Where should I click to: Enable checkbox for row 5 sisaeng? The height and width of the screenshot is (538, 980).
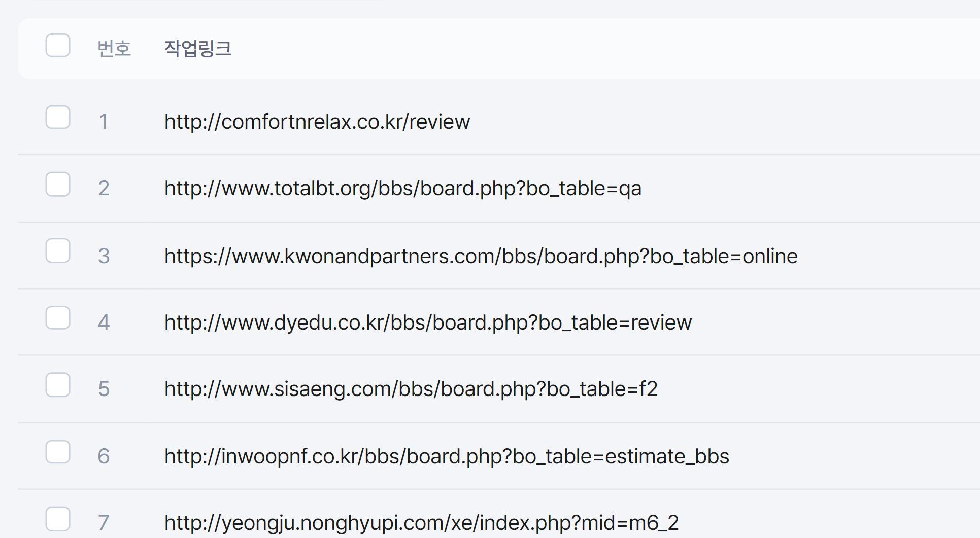[58, 385]
